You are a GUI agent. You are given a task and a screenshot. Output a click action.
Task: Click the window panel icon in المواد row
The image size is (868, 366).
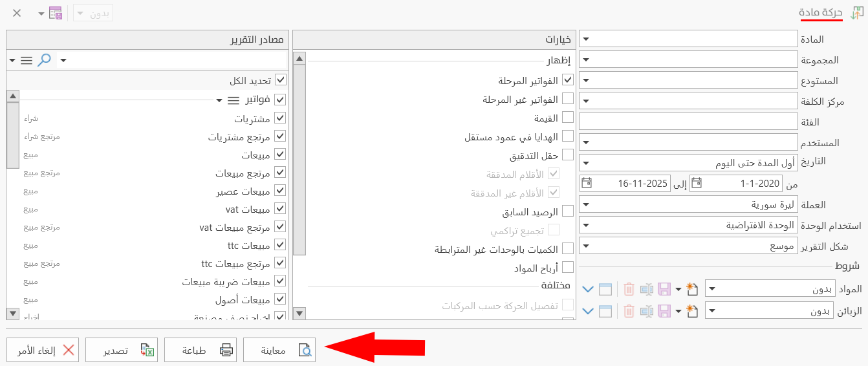click(x=605, y=289)
